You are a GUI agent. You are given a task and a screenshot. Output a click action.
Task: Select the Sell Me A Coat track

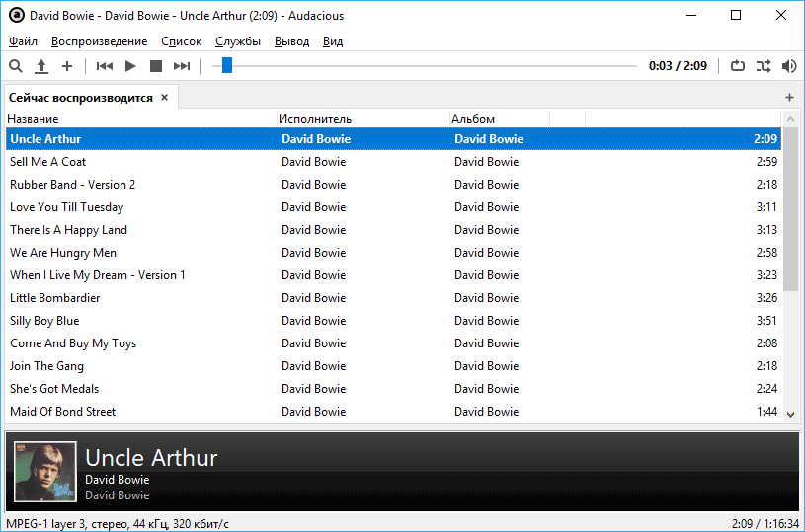point(393,162)
